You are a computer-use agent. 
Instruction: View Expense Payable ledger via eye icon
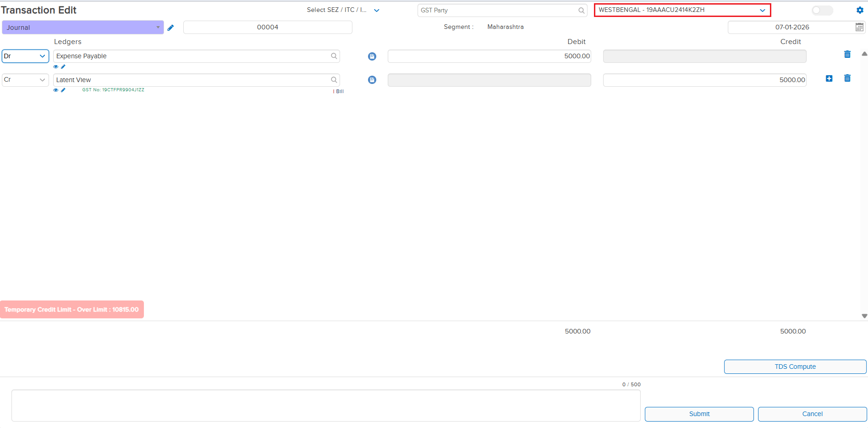coord(56,67)
